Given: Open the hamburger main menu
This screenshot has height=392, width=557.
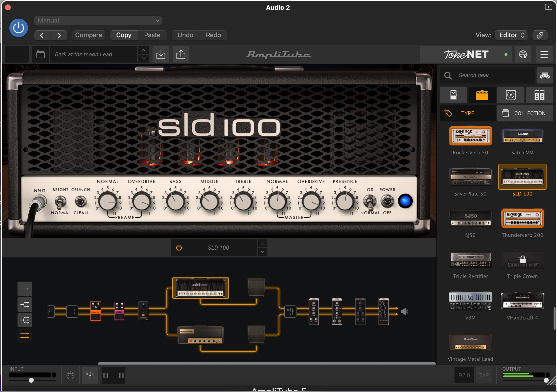Looking at the screenshot, I should (544, 54).
